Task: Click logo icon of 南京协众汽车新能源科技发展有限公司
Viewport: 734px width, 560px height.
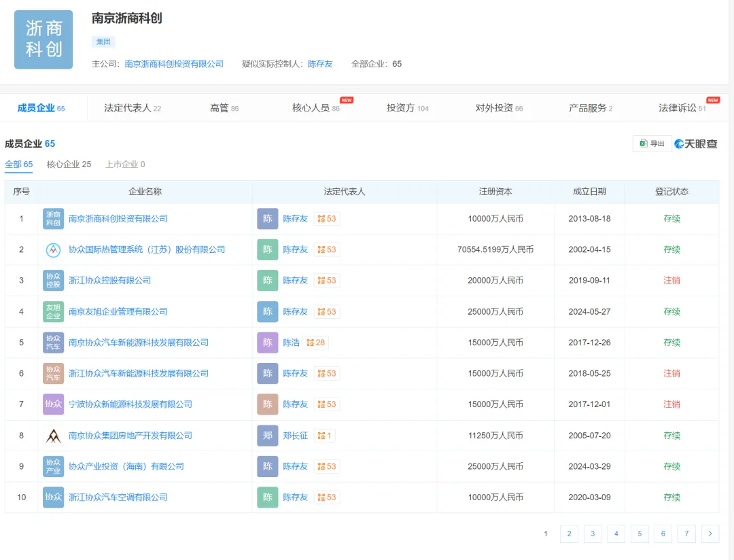Action: pyautogui.click(x=54, y=343)
